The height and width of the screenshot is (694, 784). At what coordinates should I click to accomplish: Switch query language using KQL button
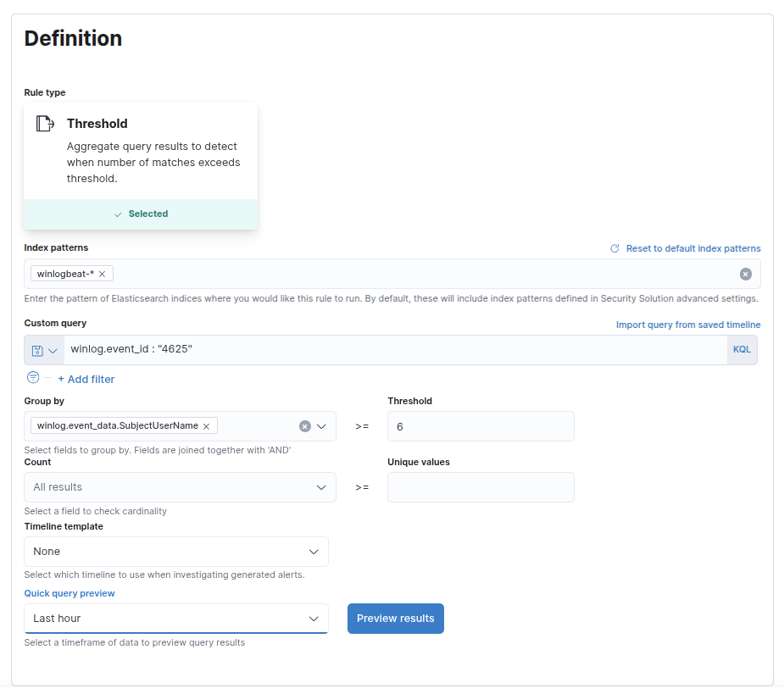tap(742, 350)
